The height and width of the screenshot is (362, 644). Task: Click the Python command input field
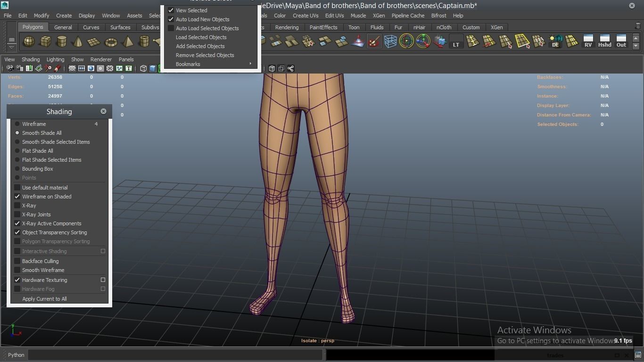click(175, 355)
